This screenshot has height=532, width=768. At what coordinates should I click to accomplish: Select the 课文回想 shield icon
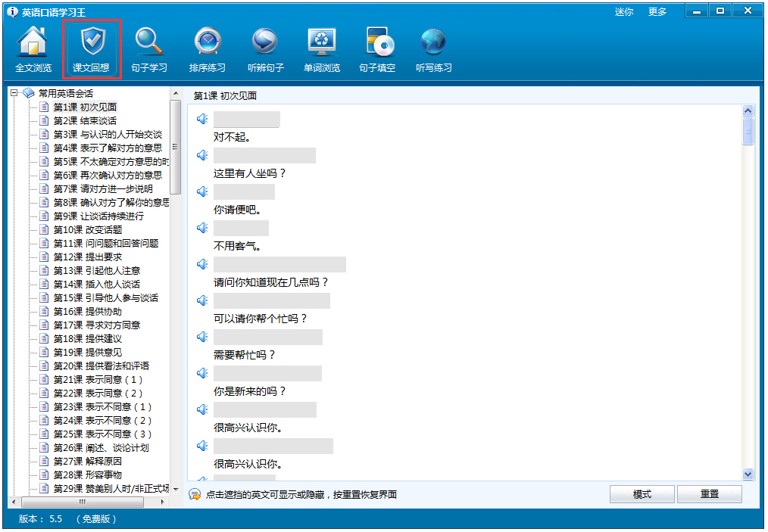(x=92, y=50)
